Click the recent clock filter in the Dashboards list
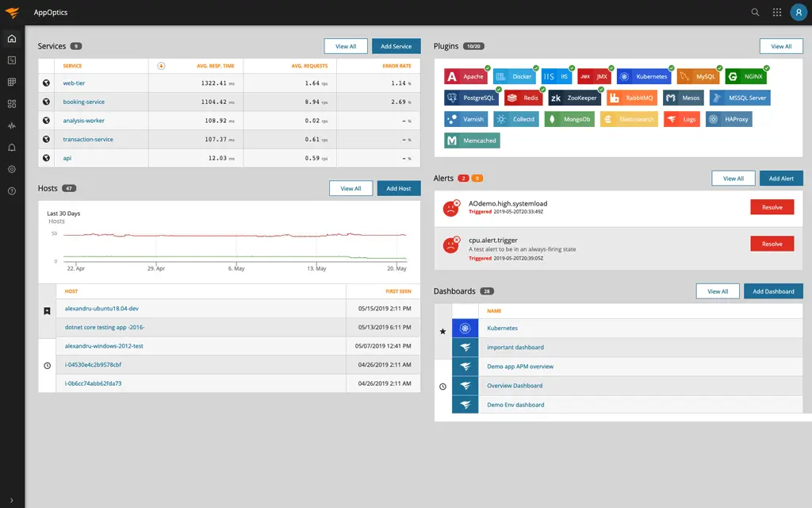This screenshot has height=508, width=812. click(x=442, y=386)
